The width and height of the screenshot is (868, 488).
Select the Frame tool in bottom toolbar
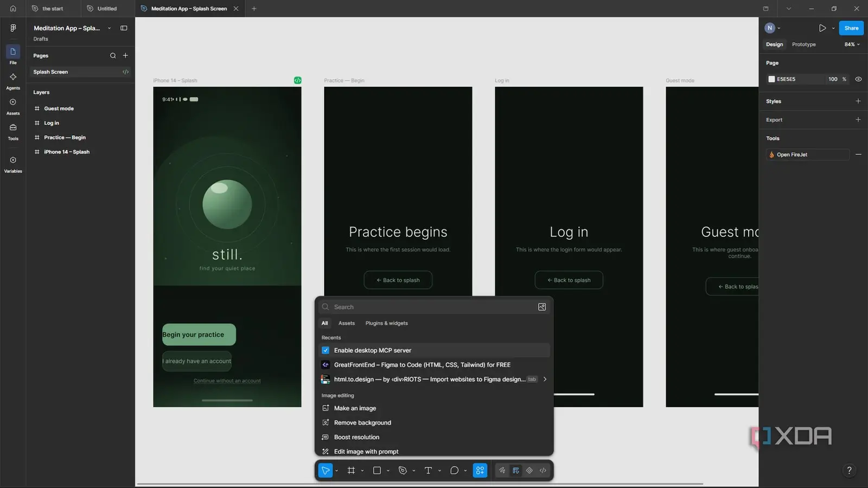pyautogui.click(x=351, y=471)
